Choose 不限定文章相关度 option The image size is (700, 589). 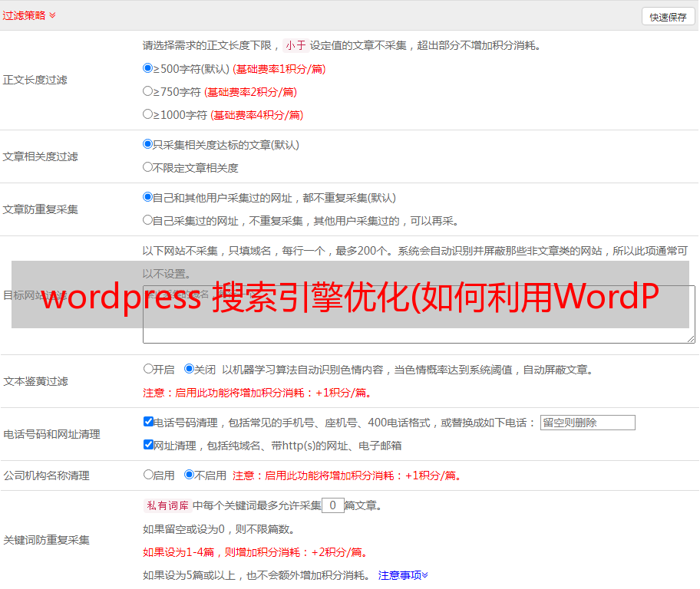pyautogui.click(x=148, y=167)
